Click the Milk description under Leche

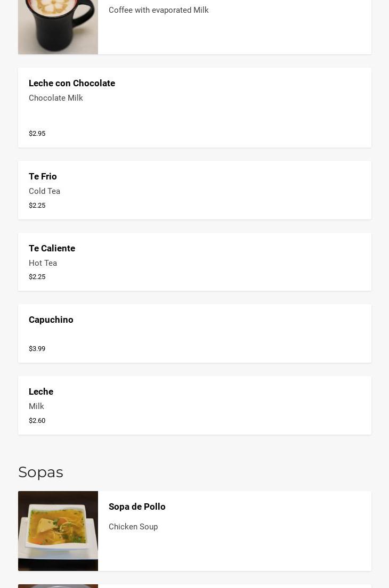36,406
